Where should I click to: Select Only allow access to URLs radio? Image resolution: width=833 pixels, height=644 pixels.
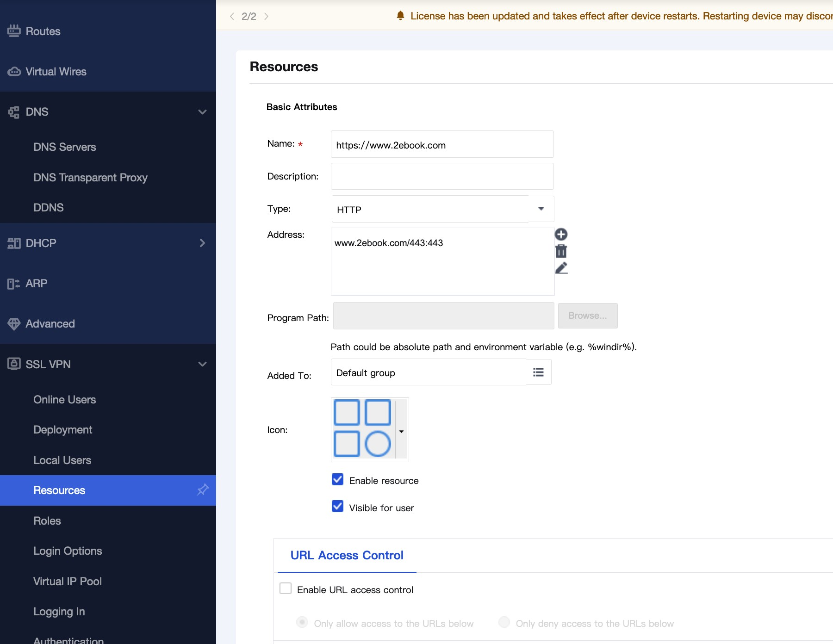(302, 622)
